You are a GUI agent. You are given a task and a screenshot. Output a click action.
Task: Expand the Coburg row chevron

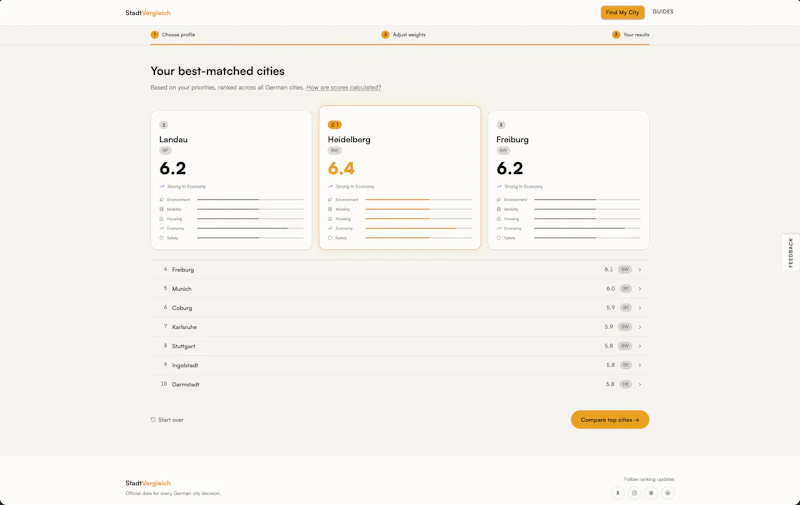pos(640,308)
